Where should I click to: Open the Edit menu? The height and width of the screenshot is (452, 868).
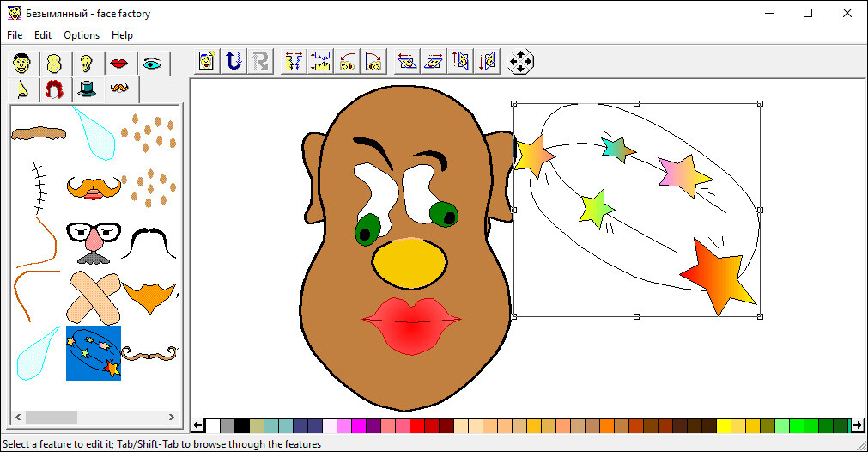43,35
